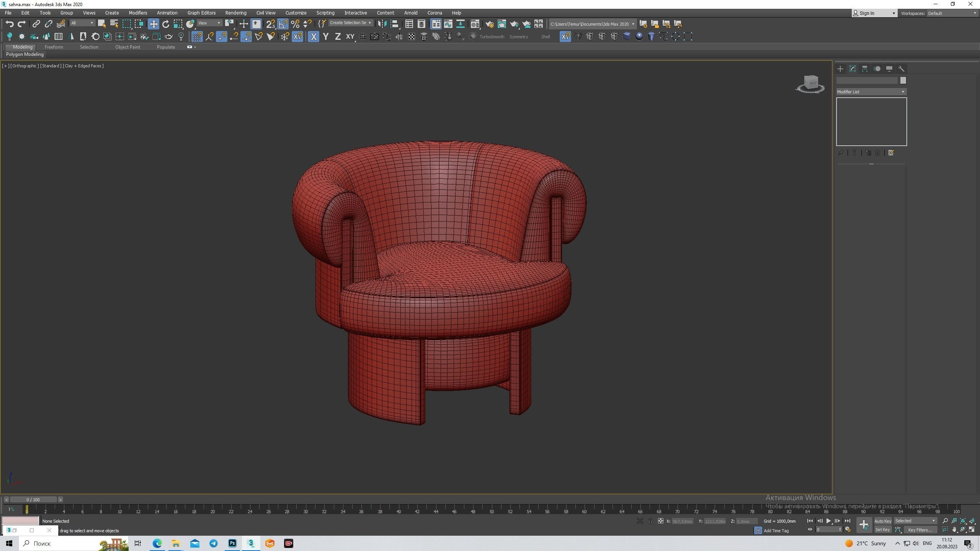Toggle 2.5D Snaps on toolbar
This screenshot has width=980, height=551.
coord(271,24)
